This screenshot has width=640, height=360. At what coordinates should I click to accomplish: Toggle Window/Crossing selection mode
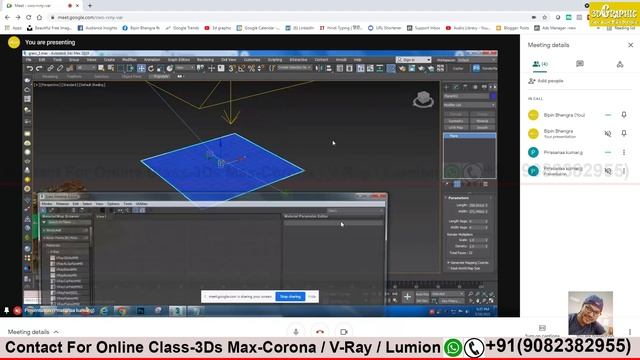tap(131, 69)
